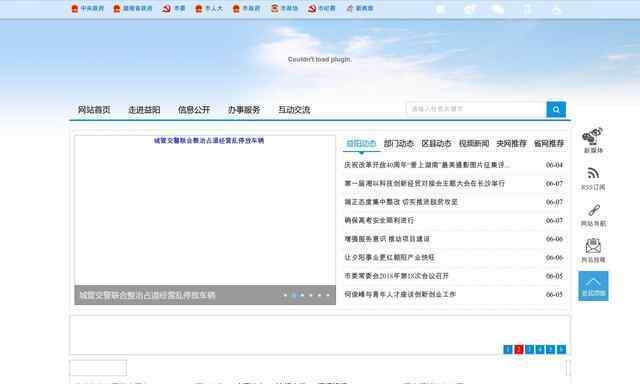Open the 市纪委 party emblem link
Viewport: 640px width, 384px height.
[x=322, y=9]
